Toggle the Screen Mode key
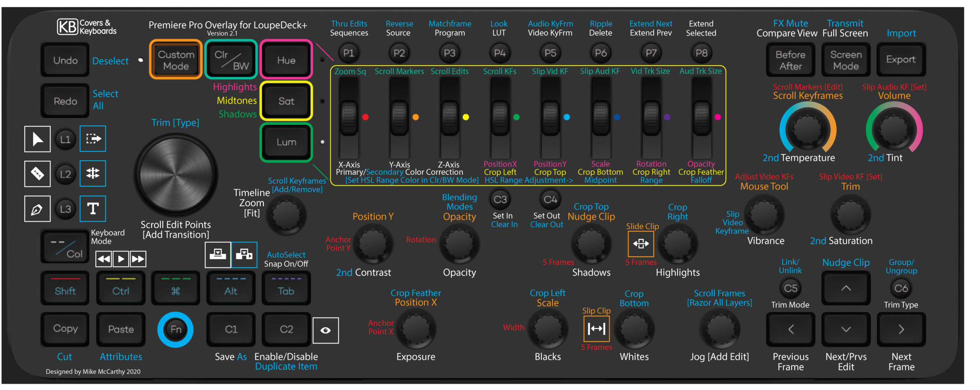 tap(846, 60)
